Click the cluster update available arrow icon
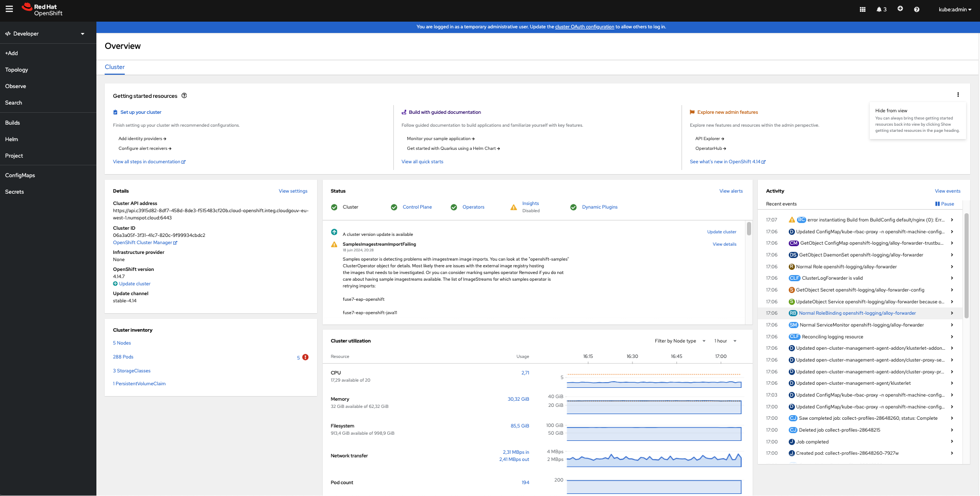The image size is (980, 496). pos(334,232)
